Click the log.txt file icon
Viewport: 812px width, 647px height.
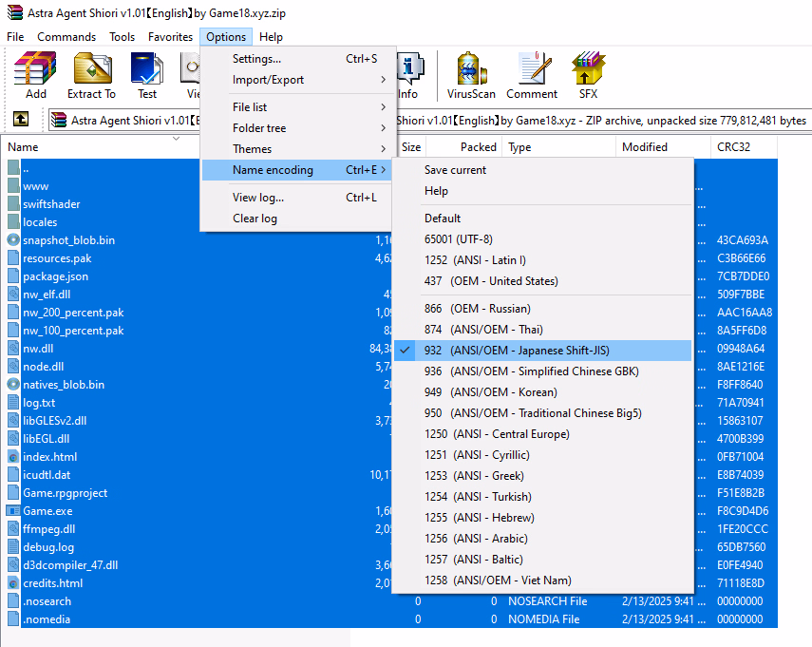14,403
